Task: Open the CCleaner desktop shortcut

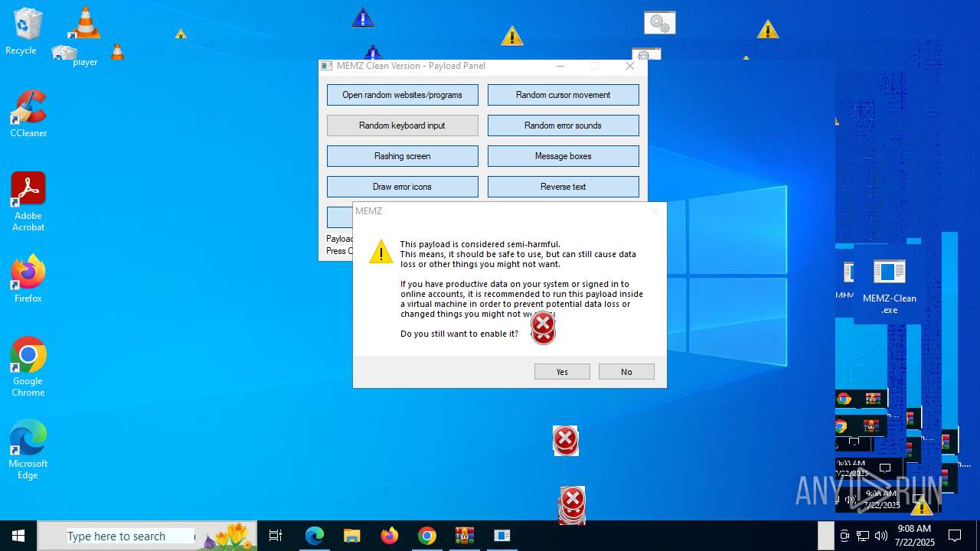Action: [28, 114]
